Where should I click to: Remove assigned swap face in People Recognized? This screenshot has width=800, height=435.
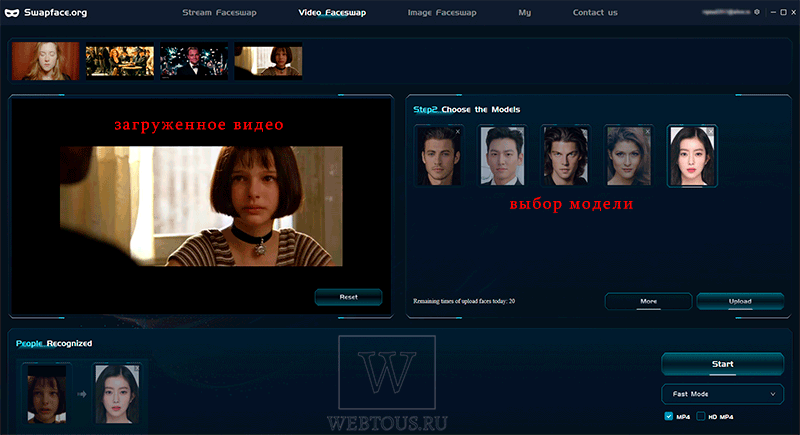[136, 368]
